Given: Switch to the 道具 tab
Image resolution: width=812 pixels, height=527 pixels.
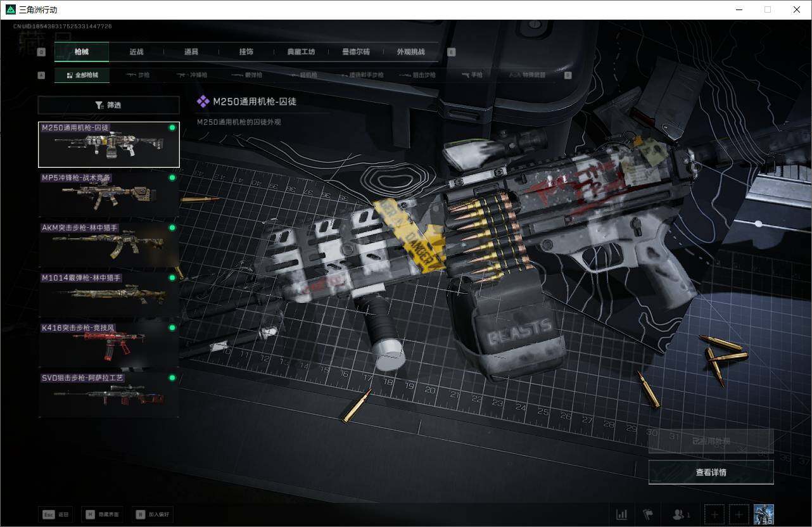Looking at the screenshot, I should (x=191, y=52).
